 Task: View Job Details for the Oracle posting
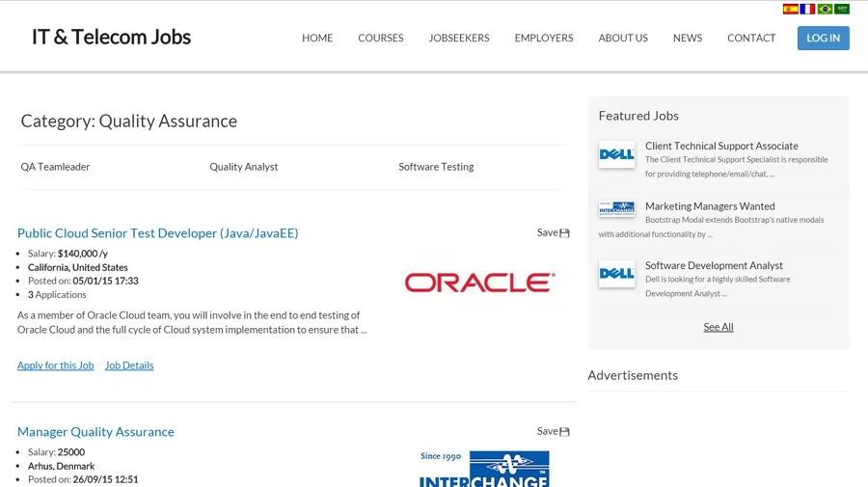point(129,365)
